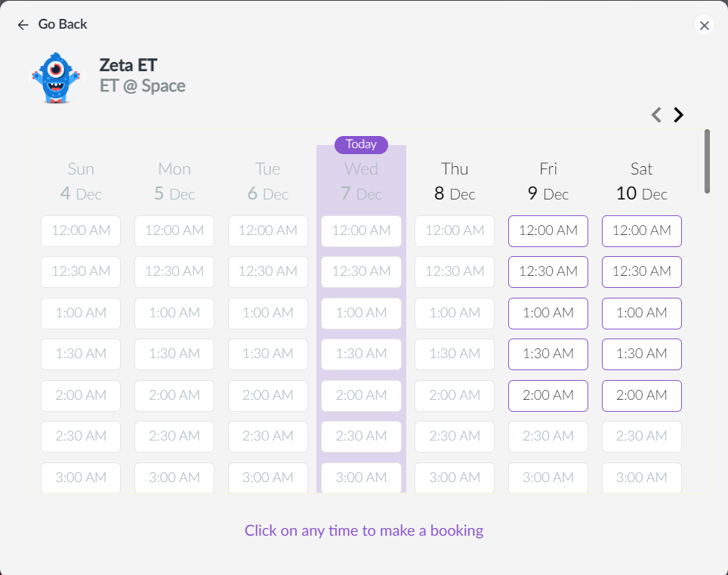Image resolution: width=728 pixels, height=575 pixels.
Task: Book the 12:00 AM slot on Friday 9 Dec
Action: [548, 231]
